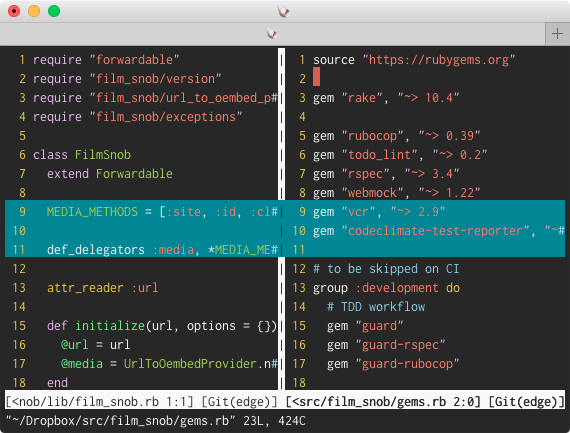Click line number 18 in the right pane
The width and height of the screenshot is (570, 433).
[299, 383]
